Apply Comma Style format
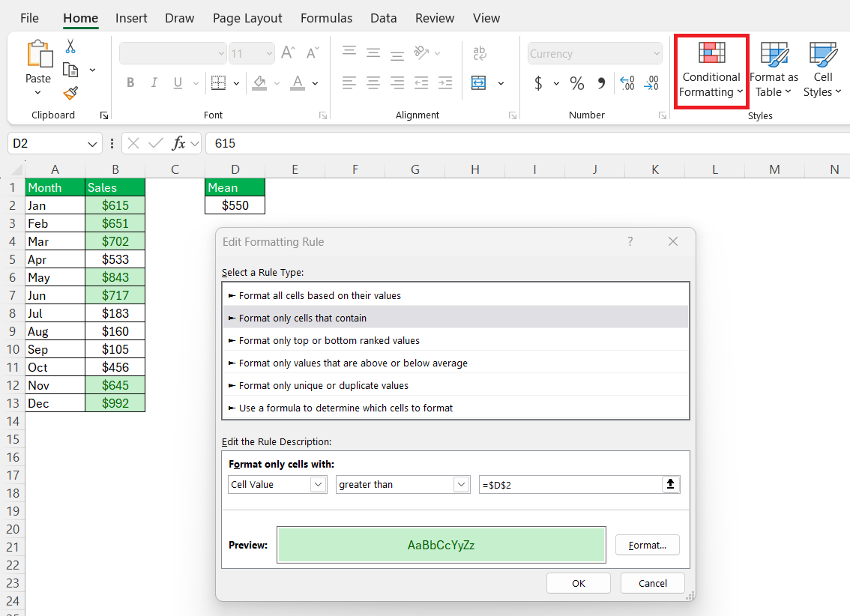850x616 pixels. pos(601,83)
